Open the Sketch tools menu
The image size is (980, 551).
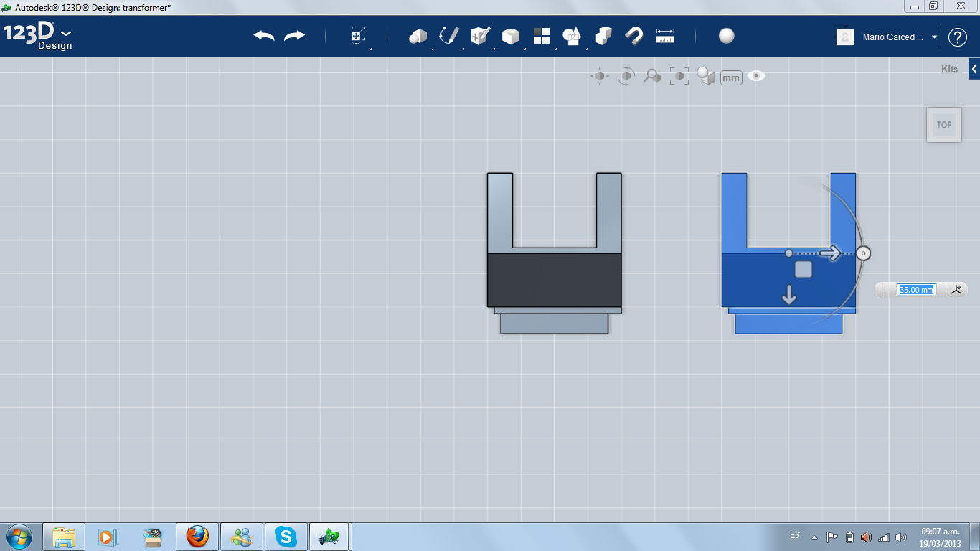449,36
